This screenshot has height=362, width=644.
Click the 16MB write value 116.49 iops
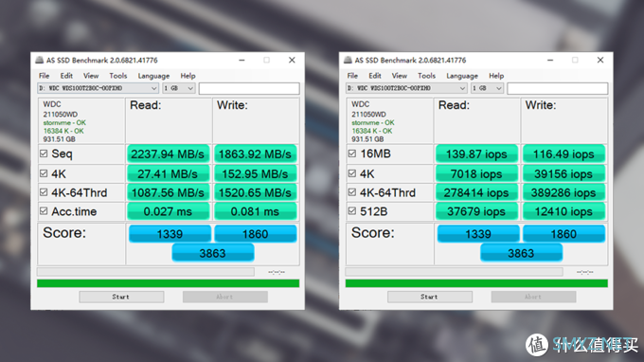tap(563, 154)
